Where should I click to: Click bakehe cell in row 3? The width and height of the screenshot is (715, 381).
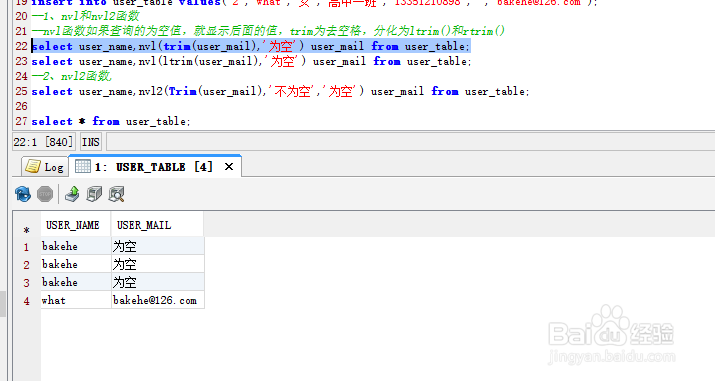click(76, 282)
